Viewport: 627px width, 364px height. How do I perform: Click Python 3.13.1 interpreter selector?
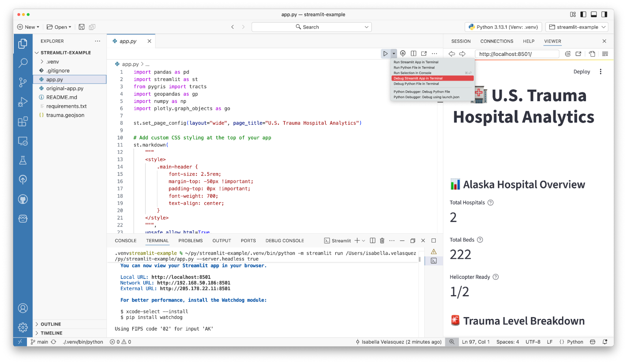coord(503,27)
